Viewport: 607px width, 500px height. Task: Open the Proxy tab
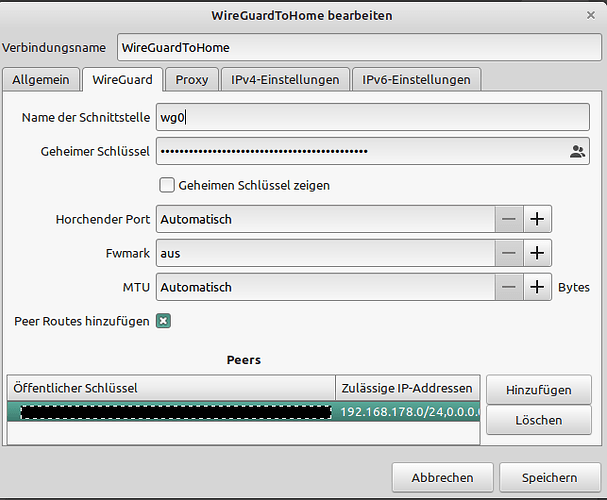tap(192, 80)
